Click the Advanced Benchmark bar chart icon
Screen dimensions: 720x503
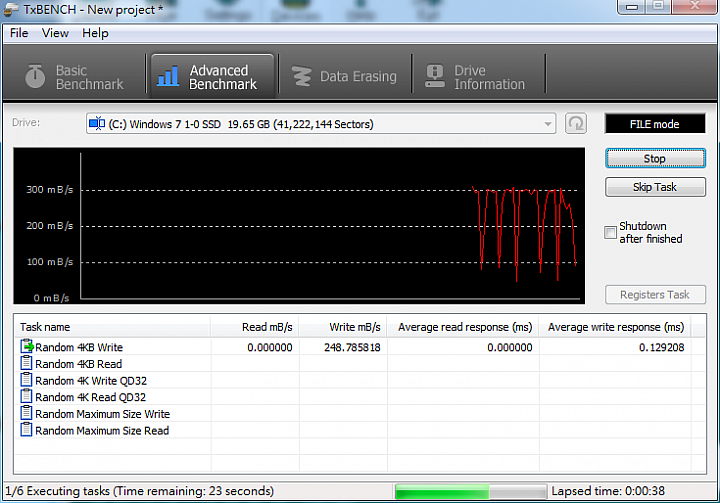point(168,76)
